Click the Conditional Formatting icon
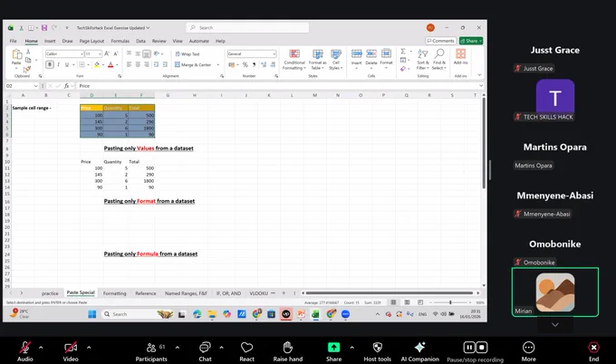 point(294,54)
